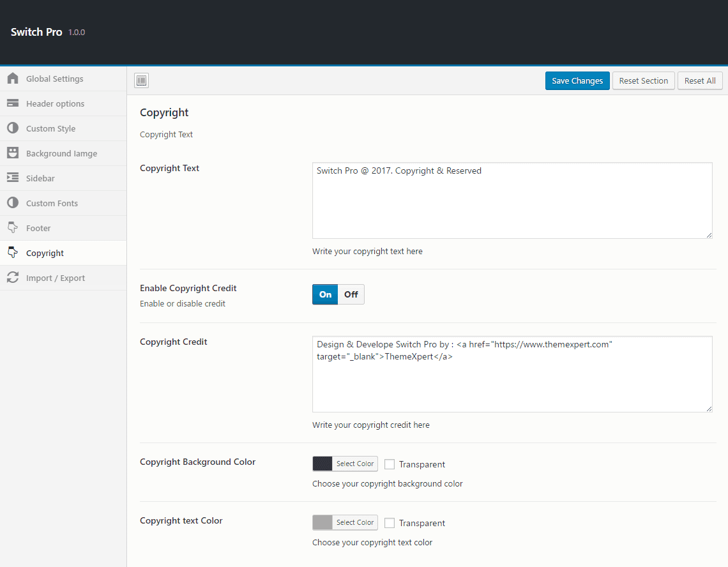Turn Copyright Credit On

325,294
